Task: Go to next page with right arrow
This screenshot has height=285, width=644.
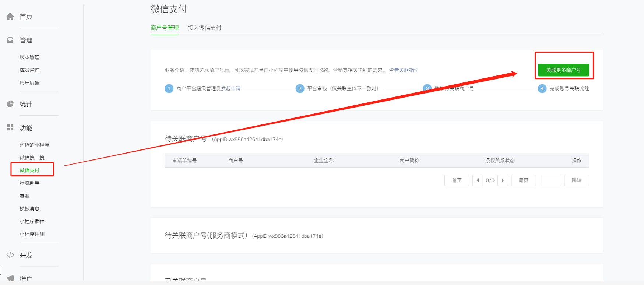Action: click(503, 180)
